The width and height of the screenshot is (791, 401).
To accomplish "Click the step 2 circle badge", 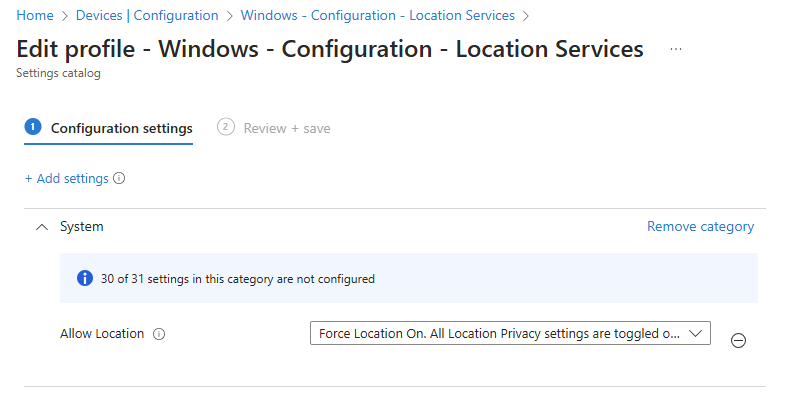I will (225, 127).
